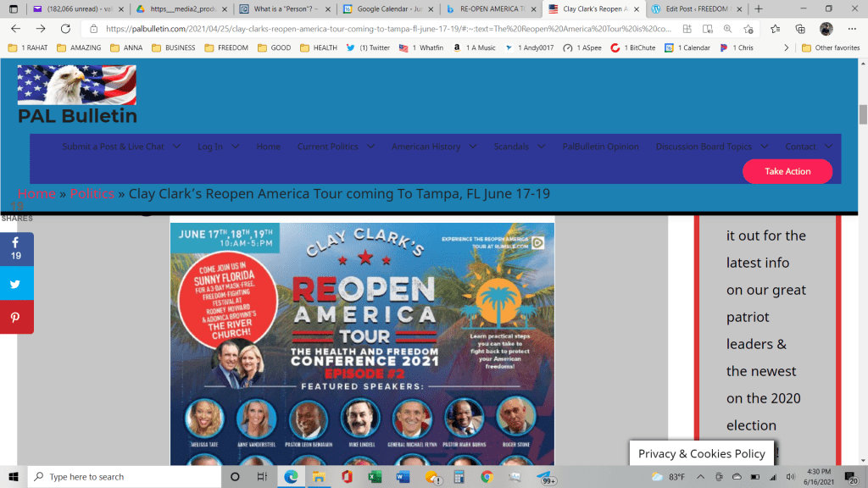The image size is (868, 488).
Task: Switch to the Google Calendar tab
Action: [387, 8]
